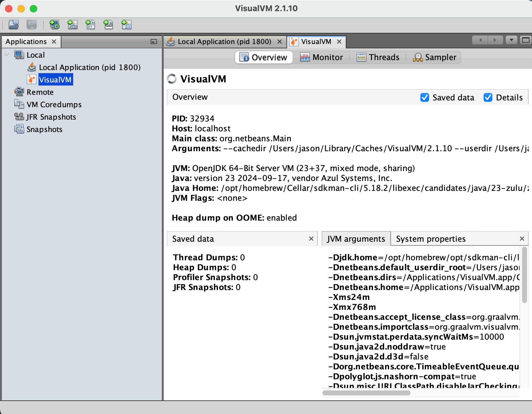The image size is (532, 414).
Task: Select Local in the Applications tree
Action: (36, 55)
